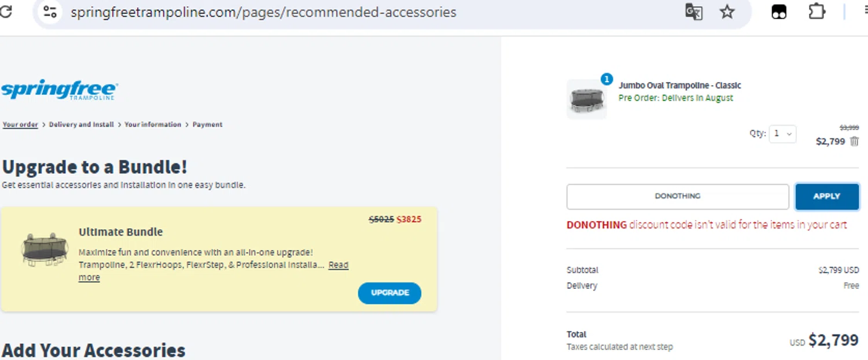Go to the Your order breadcrumb
Image resolution: width=868 pixels, height=360 pixels.
[x=20, y=124]
